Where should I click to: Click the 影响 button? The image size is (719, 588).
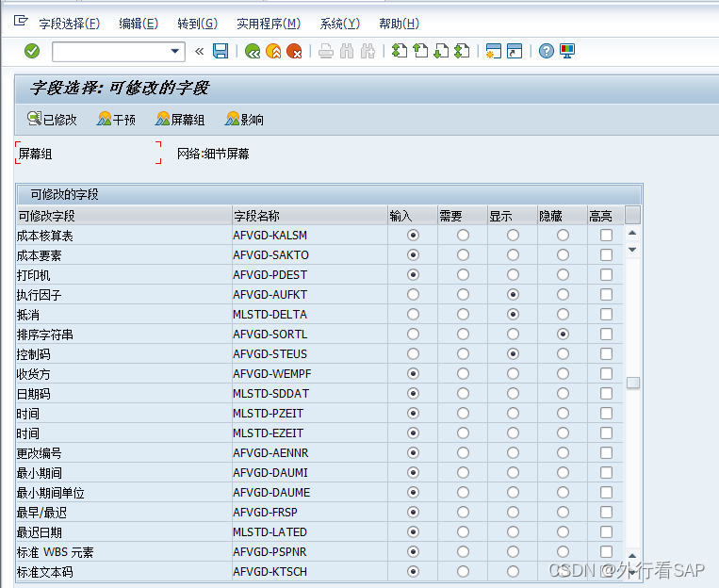244,120
